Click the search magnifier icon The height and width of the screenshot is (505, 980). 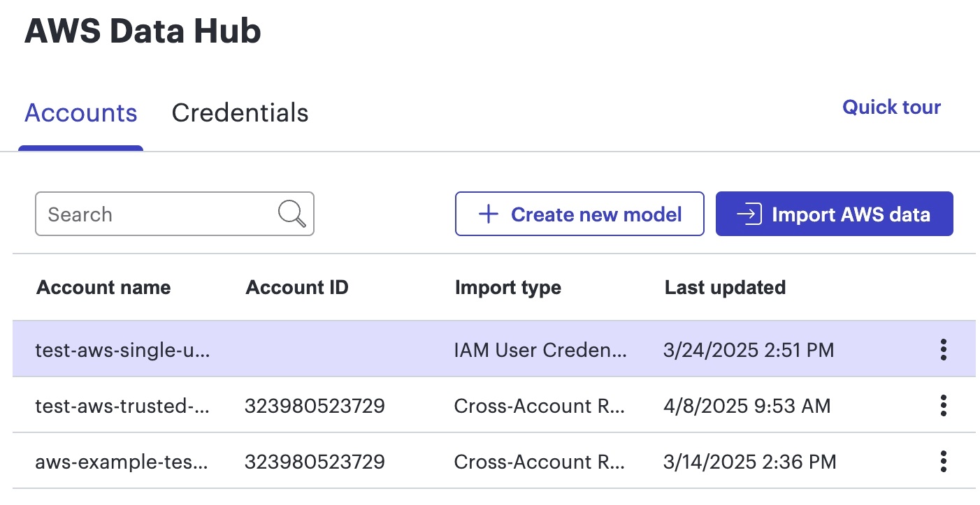click(291, 214)
